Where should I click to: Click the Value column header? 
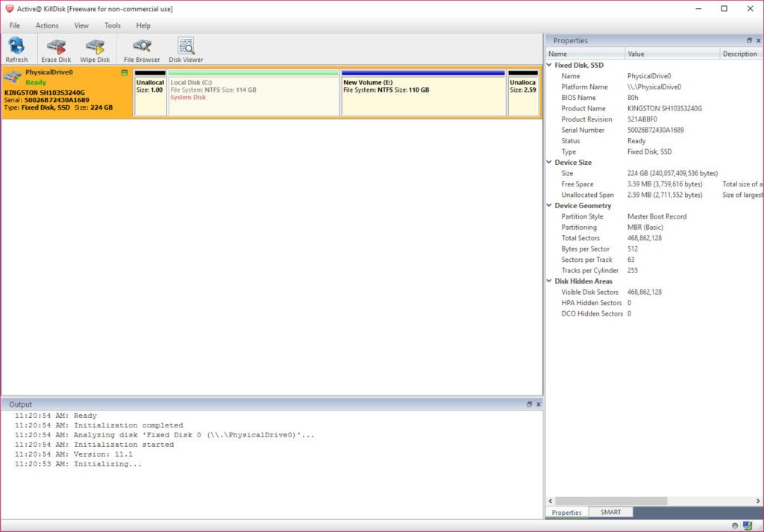(672, 54)
